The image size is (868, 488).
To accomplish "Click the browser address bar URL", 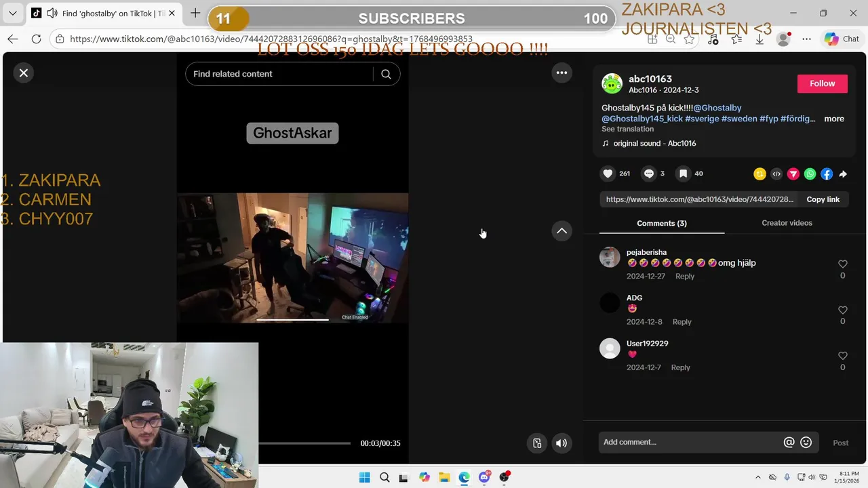I will coord(271,39).
